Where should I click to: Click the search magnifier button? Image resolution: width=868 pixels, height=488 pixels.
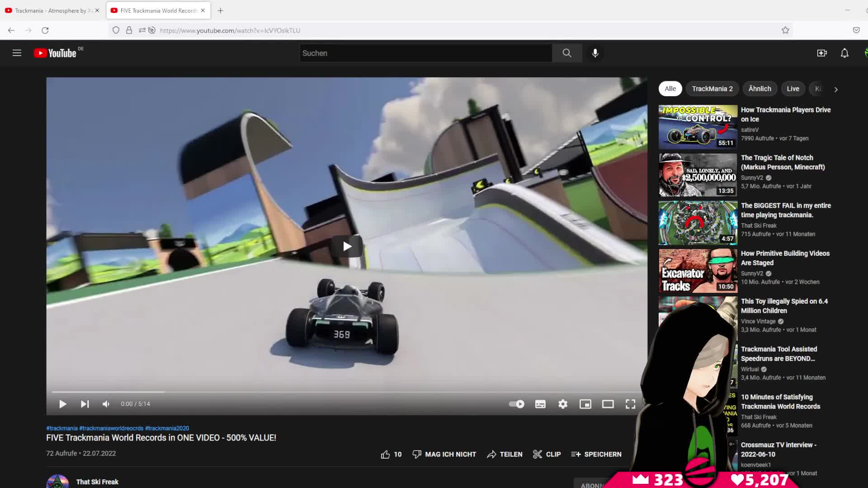[567, 53]
